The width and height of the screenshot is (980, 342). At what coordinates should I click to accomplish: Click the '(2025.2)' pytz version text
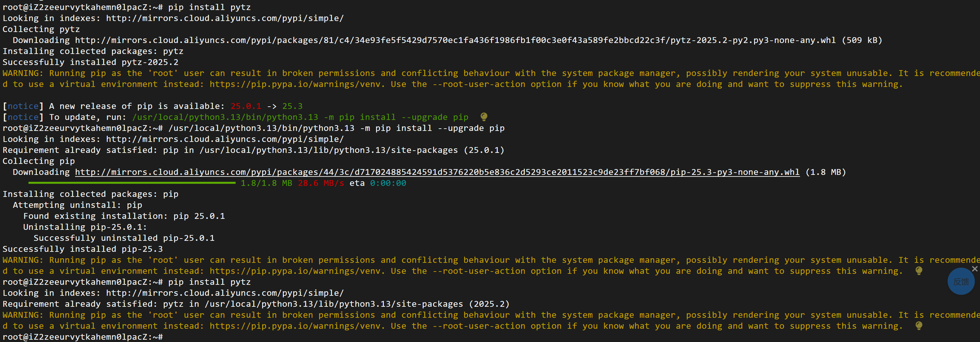(x=489, y=304)
